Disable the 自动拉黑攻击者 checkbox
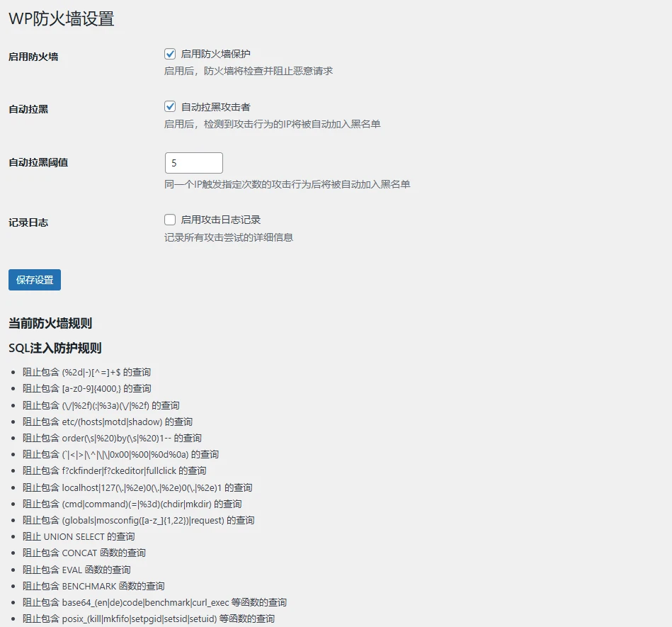The image size is (672, 627). pyautogui.click(x=170, y=107)
